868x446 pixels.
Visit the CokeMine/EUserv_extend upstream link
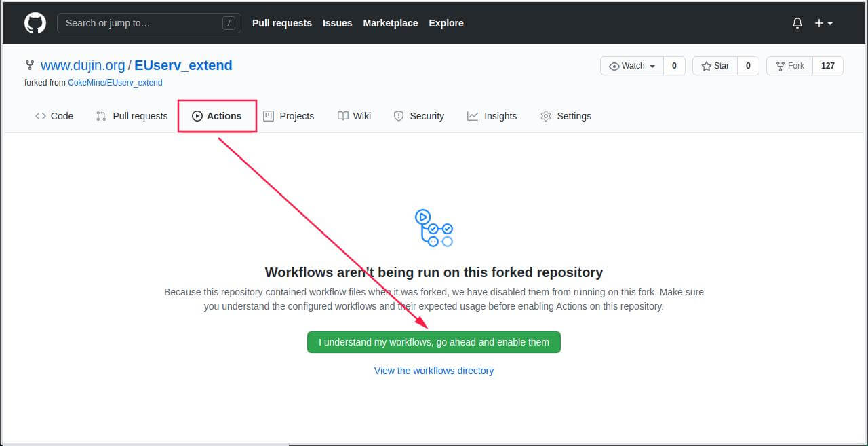[x=115, y=82]
